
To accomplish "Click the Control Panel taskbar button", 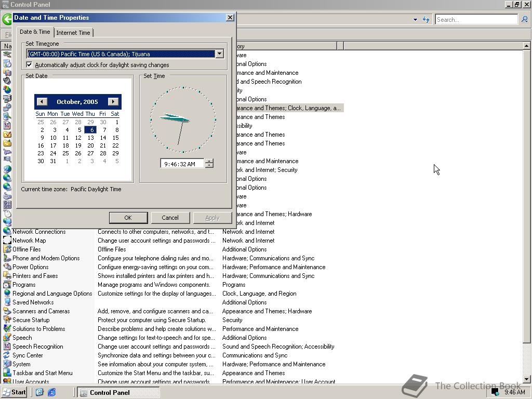I will click(118, 393).
